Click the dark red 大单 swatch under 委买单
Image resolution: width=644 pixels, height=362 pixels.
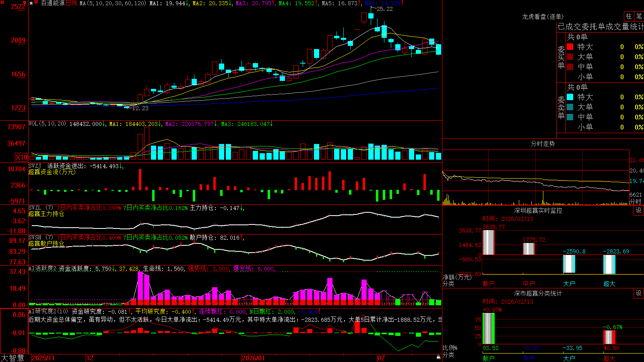(570, 57)
